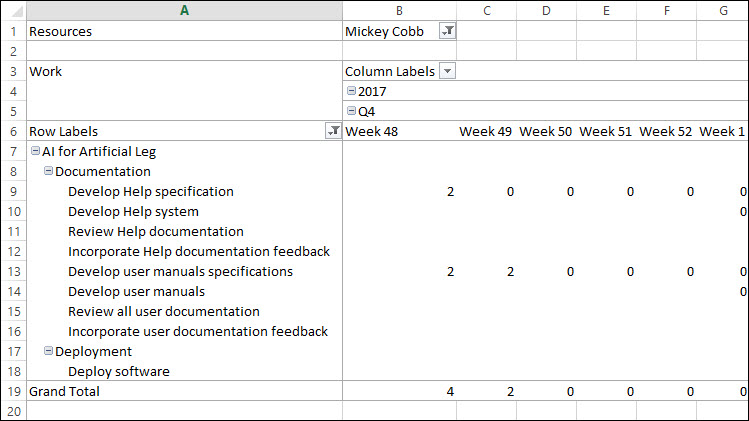Click the Week 52 column label
This screenshot has height=421, width=749.
pos(665,131)
